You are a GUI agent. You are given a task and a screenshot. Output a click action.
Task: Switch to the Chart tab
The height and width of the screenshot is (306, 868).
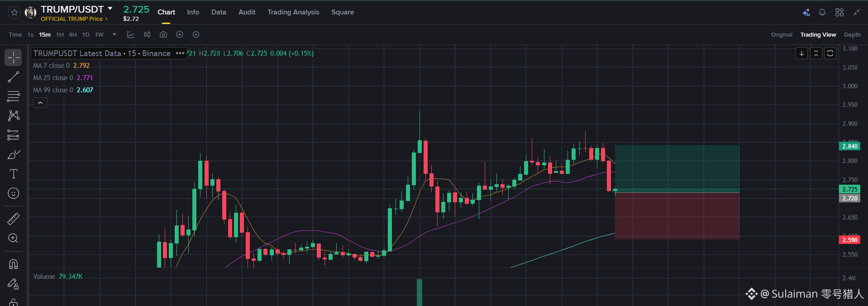[166, 12]
